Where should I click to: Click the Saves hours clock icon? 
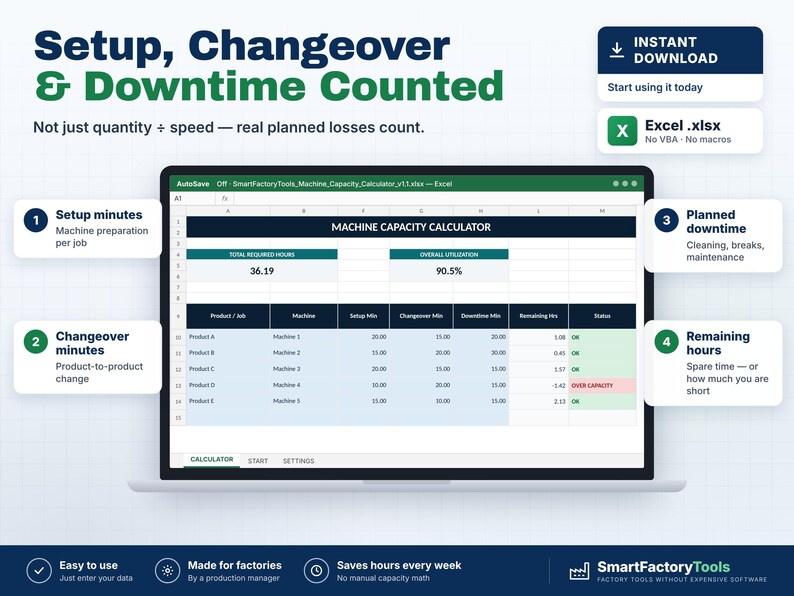click(x=316, y=571)
